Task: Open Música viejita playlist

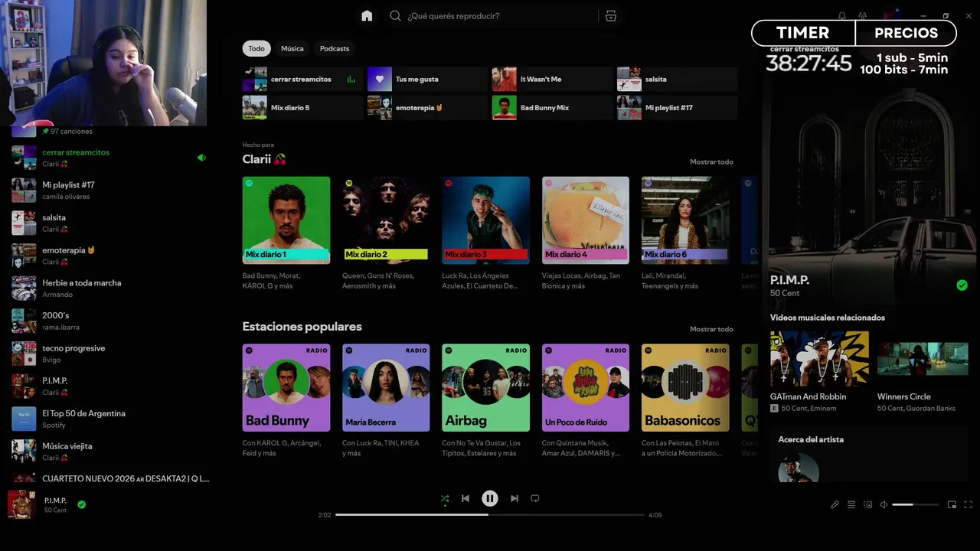Action: point(110,452)
